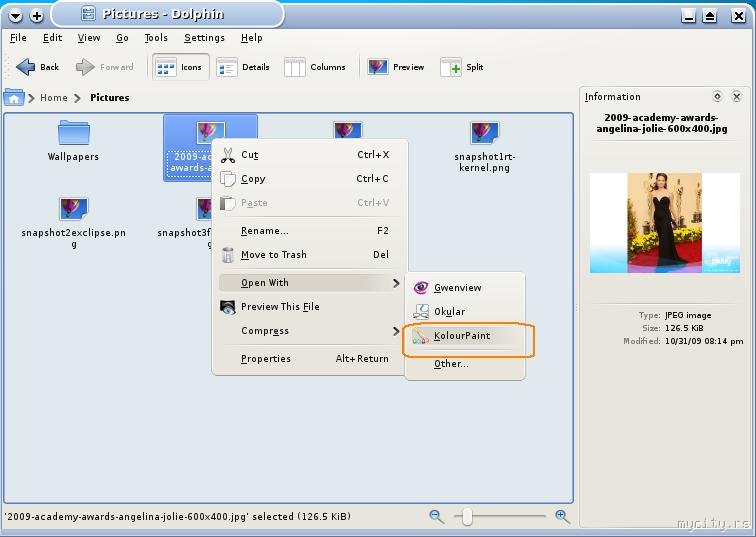Choose Copy from the context menu
Image resolution: width=756 pixels, height=537 pixels.
(309, 179)
